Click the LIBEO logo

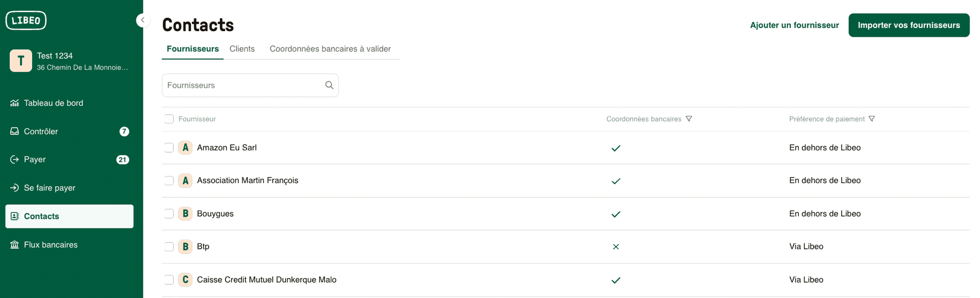coord(26,20)
